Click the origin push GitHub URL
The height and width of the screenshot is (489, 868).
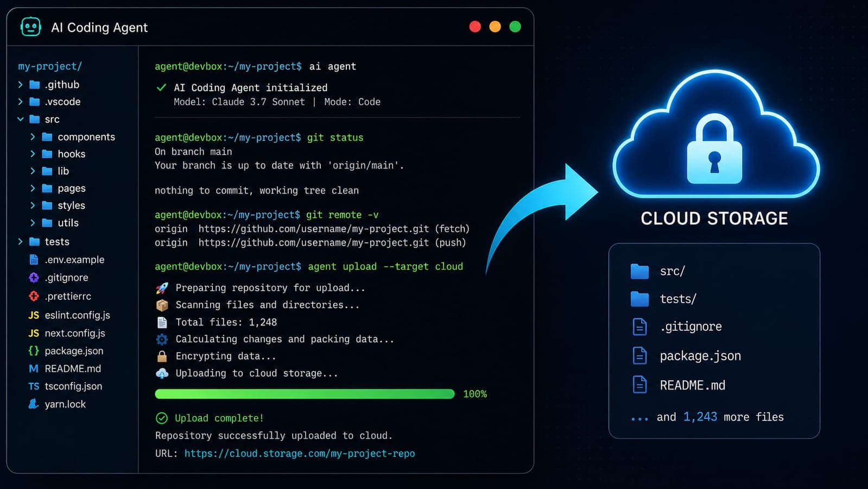click(314, 242)
